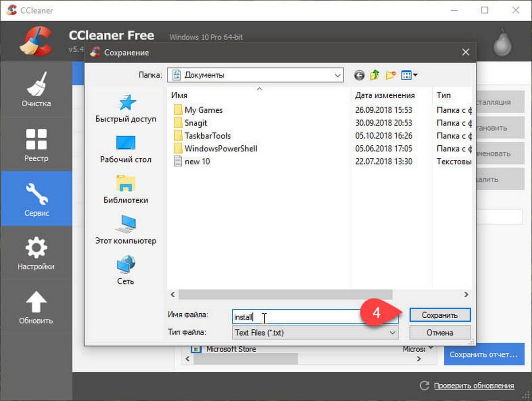Go back using the dialog's back arrow
The height and width of the screenshot is (401, 532).
tap(360, 75)
